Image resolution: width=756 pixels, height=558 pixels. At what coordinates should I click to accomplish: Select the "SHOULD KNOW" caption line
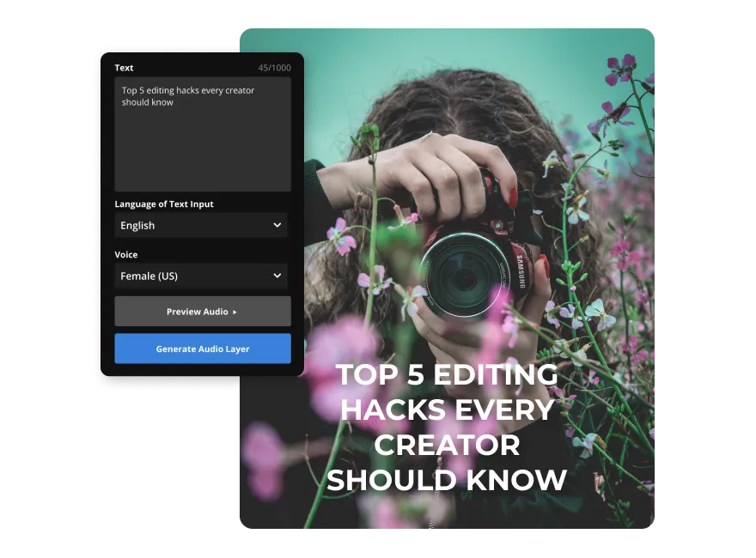click(x=446, y=481)
